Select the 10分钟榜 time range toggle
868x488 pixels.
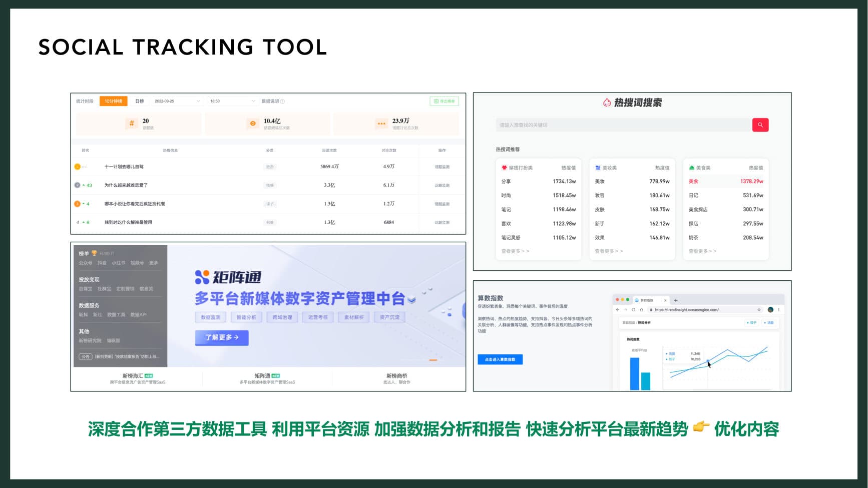tap(113, 101)
